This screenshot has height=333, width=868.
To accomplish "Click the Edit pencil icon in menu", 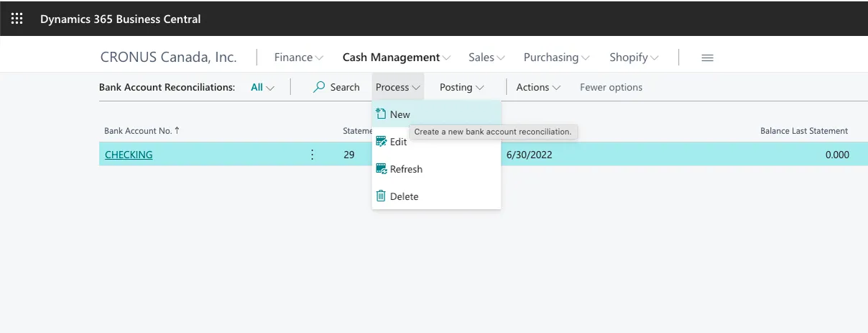I will coord(382,142).
